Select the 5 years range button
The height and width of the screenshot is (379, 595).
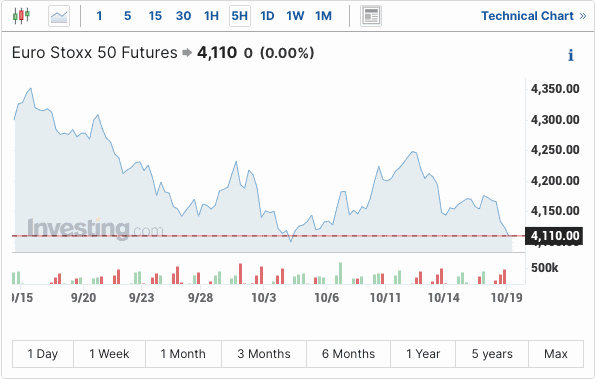pyautogui.click(x=492, y=354)
